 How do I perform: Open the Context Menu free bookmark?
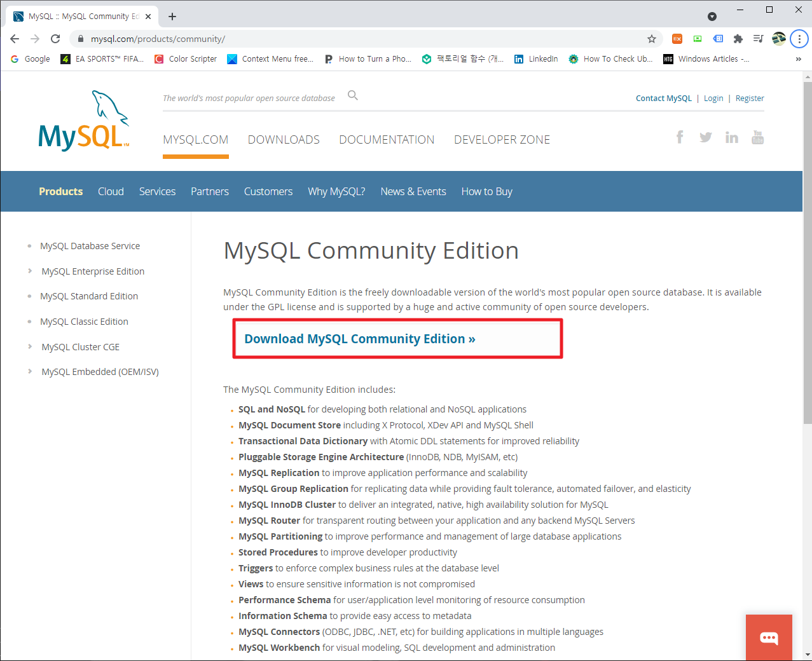click(x=270, y=59)
